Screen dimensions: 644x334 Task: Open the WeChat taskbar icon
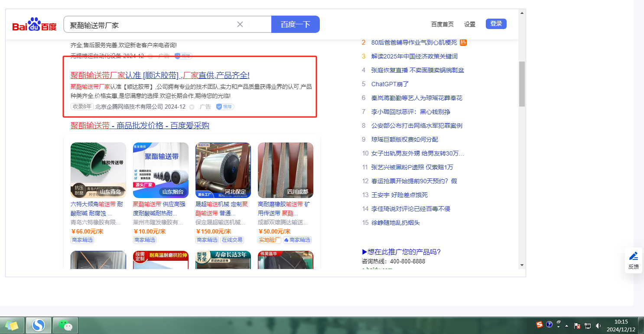[x=65, y=325]
